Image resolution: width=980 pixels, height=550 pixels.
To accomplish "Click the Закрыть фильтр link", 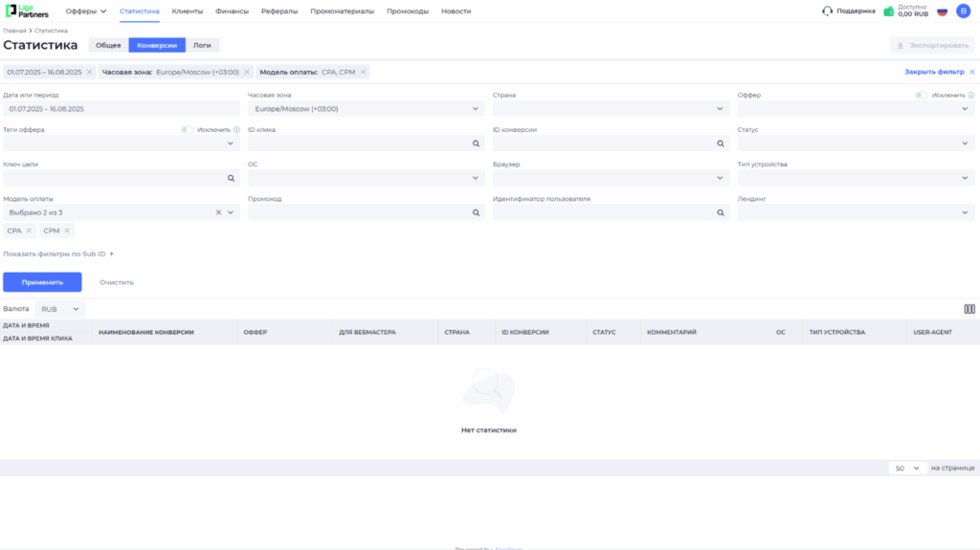I will pos(934,72).
